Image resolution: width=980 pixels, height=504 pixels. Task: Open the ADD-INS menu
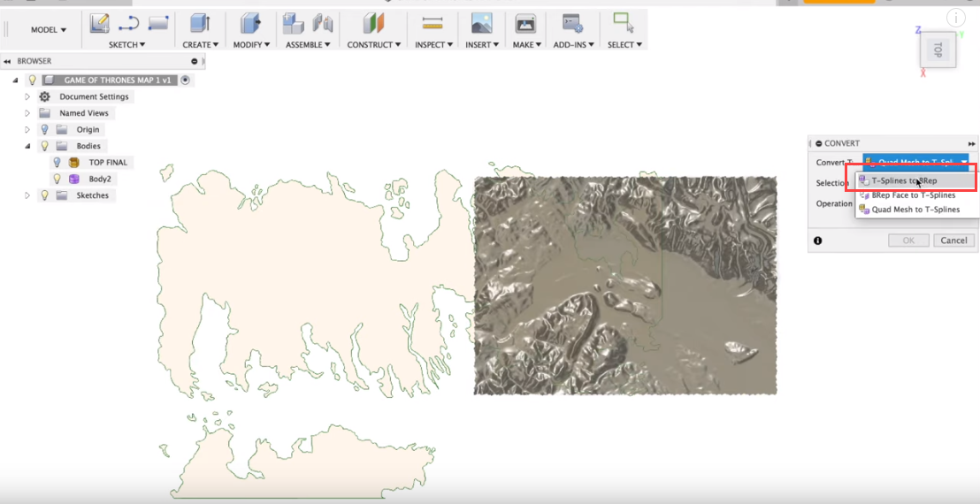tap(573, 45)
